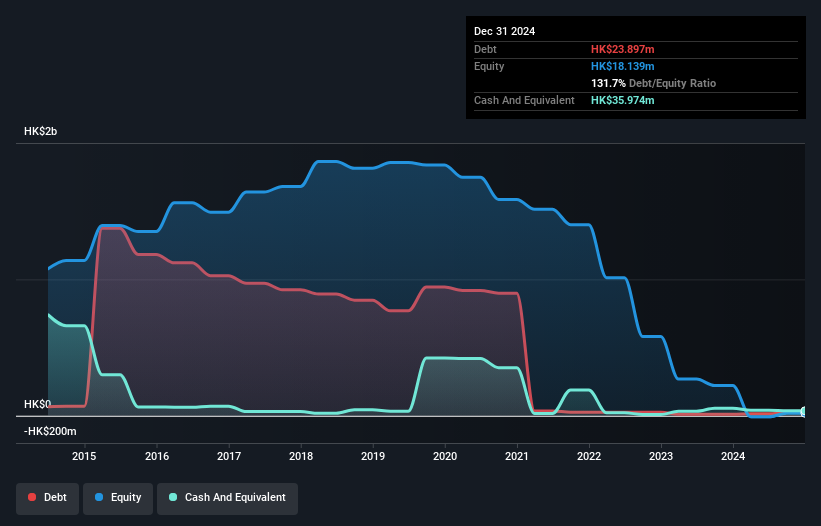This screenshot has width=821, height=526.
Task: Click Cash And Equivalent label in tooltip
Action: click(524, 100)
